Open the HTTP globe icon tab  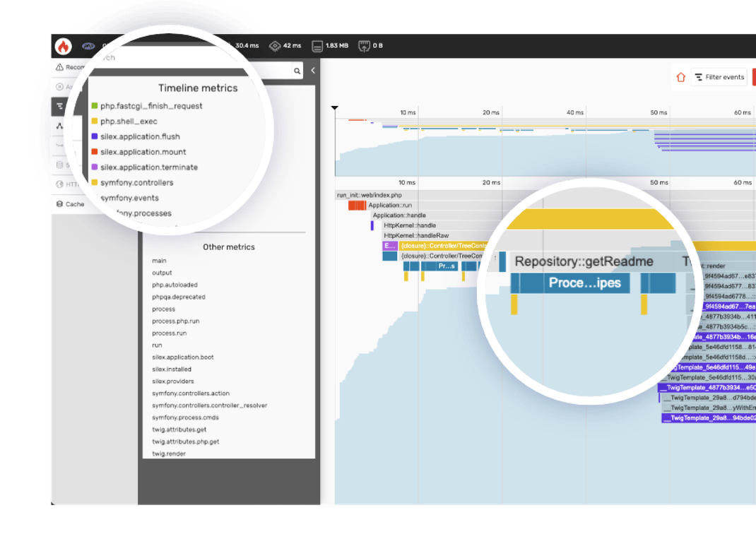tap(59, 184)
